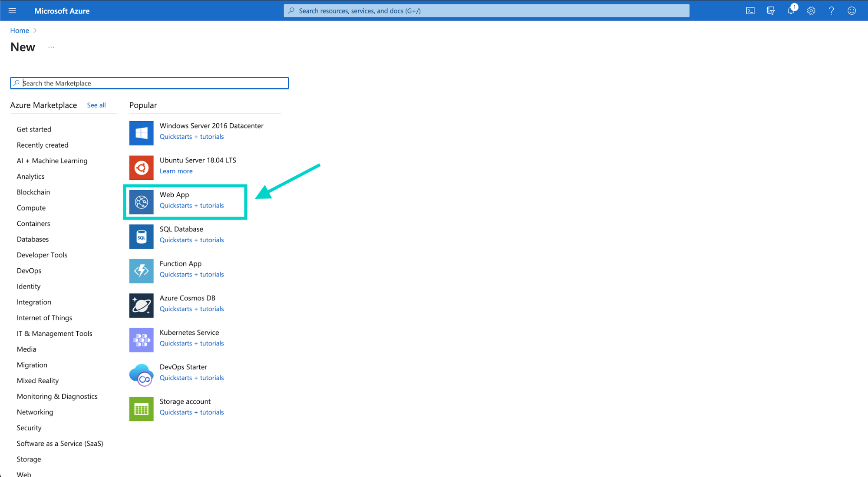This screenshot has height=477, width=868.
Task: Select the Monitoring & Diagnostics category
Action: pyautogui.click(x=57, y=396)
